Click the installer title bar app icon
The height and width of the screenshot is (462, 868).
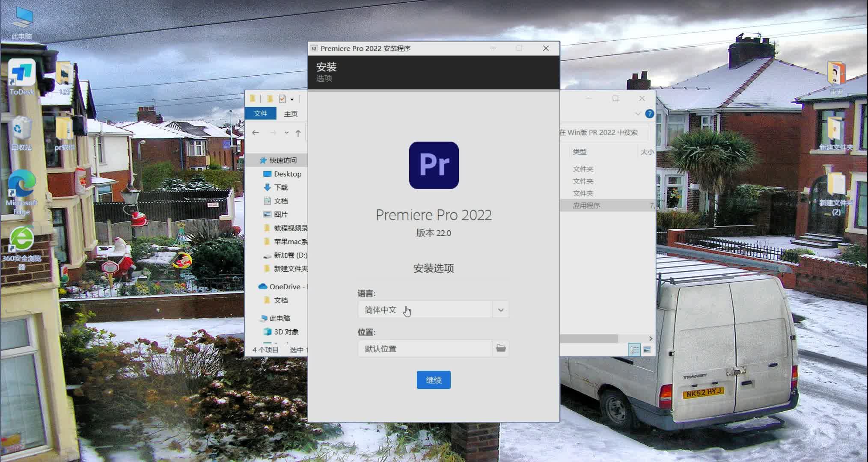[314, 48]
